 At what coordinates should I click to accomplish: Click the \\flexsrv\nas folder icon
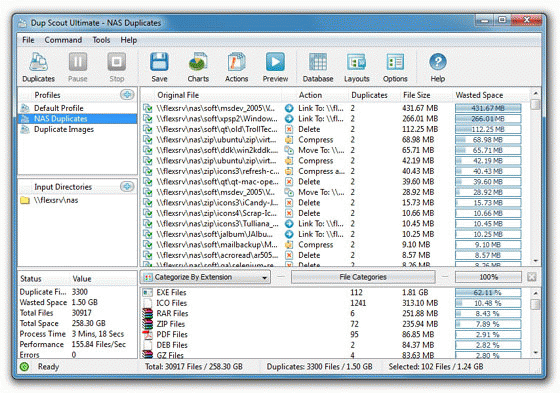[25, 200]
